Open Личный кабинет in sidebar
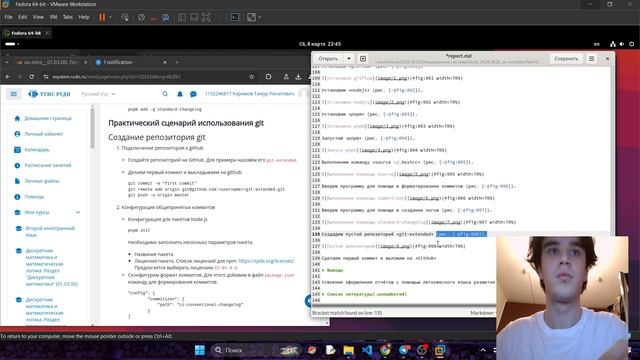 (x=43, y=134)
